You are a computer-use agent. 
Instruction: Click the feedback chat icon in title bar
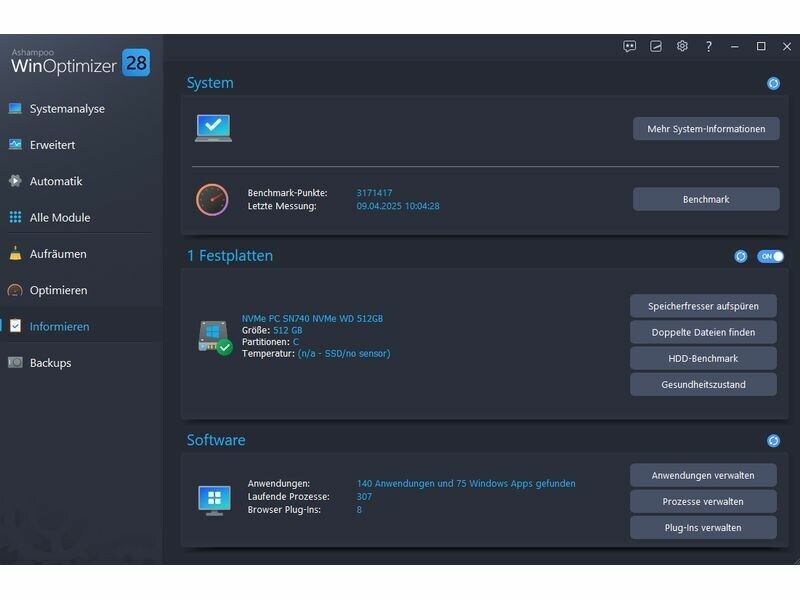point(630,46)
